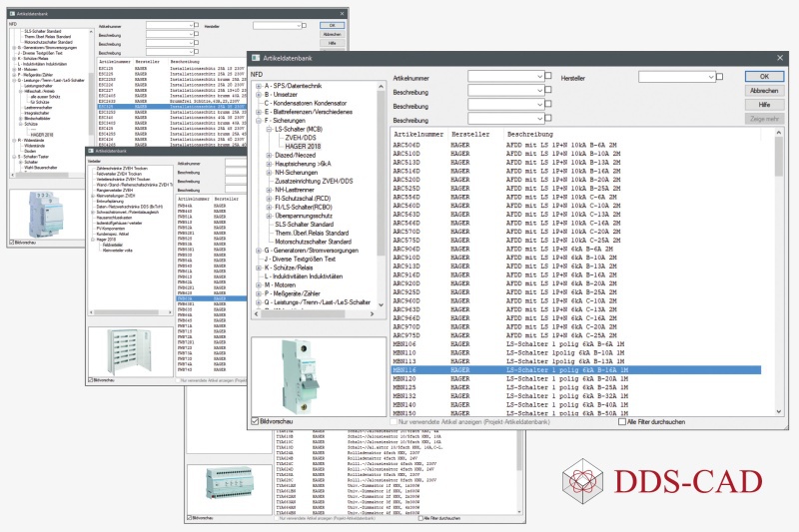Viewport: 799px width, 532px height.
Task: Select article row ARC906D
Action: 576,249
